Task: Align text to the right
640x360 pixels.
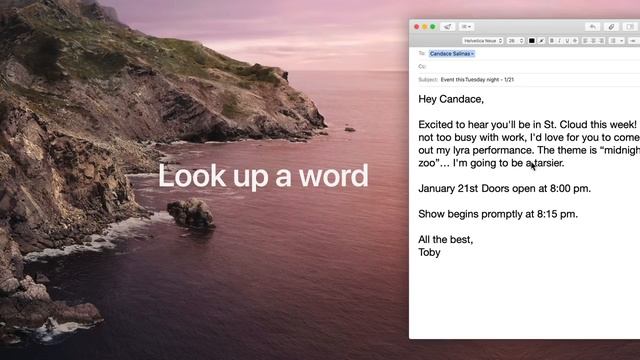Action: (x=601, y=41)
